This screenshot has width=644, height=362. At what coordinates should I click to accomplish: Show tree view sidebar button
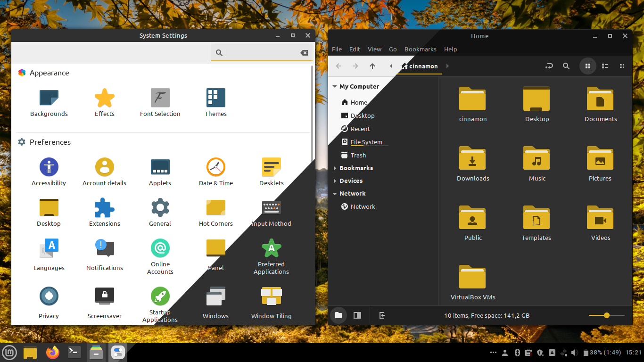tap(357, 315)
